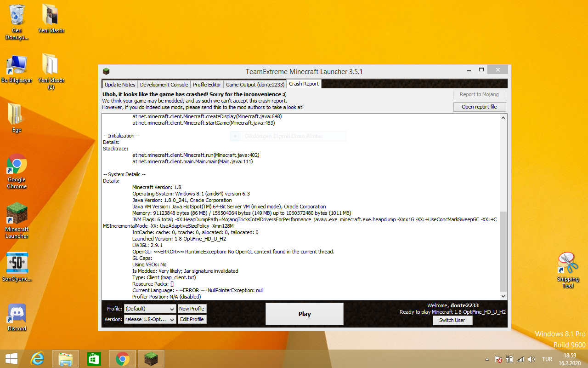The width and height of the screenshot is (588, 368).
Task: Click the Windows Start button
Action: (x=11, y=359)
